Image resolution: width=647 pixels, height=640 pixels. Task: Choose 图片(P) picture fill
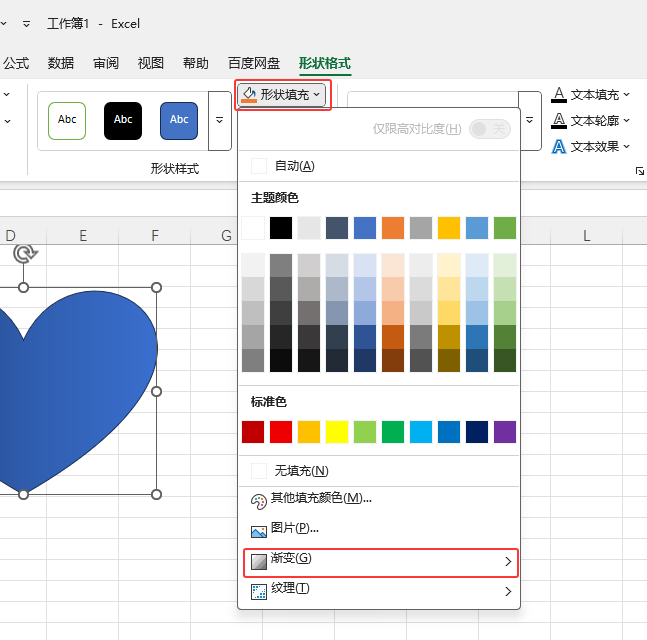(379, 529)
